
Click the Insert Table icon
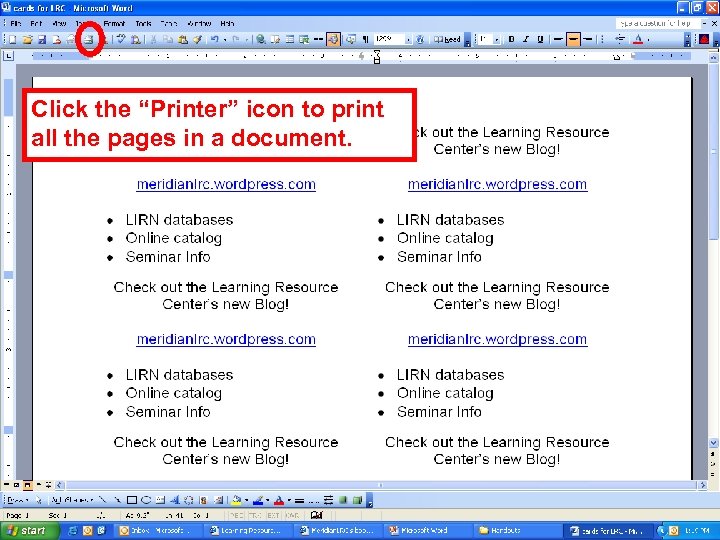[x=290, y=39]
